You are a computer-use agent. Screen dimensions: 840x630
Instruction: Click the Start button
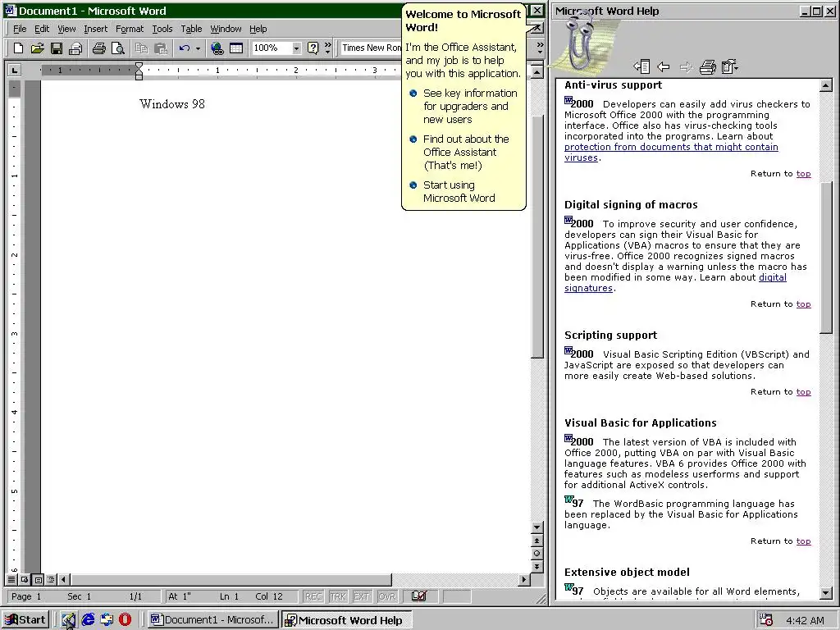click(25, 620)
